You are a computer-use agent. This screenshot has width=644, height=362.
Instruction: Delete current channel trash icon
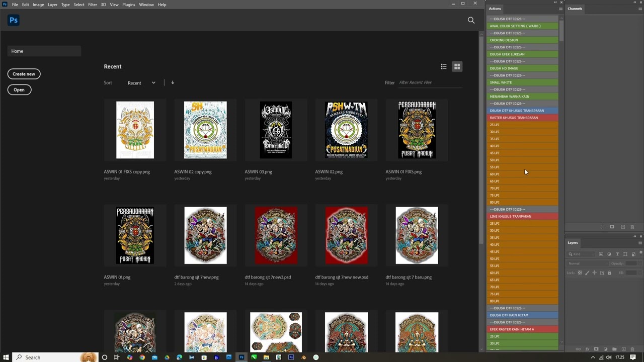point(632,227)
